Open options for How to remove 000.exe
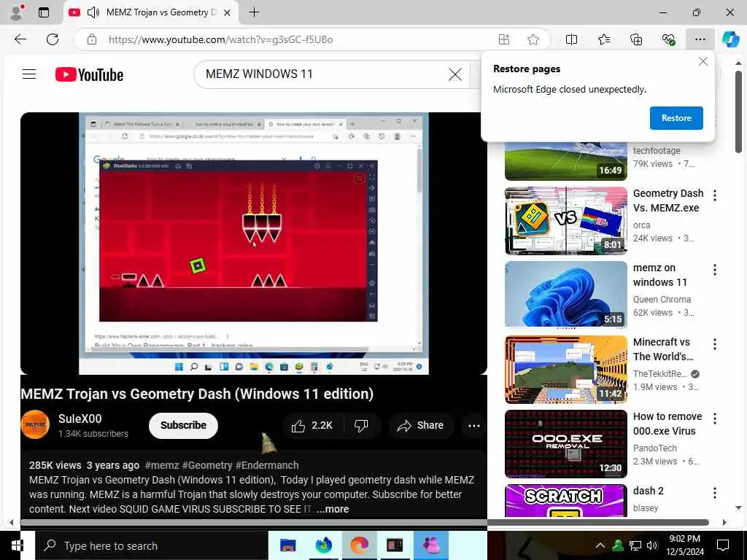 tap(715, 419)
